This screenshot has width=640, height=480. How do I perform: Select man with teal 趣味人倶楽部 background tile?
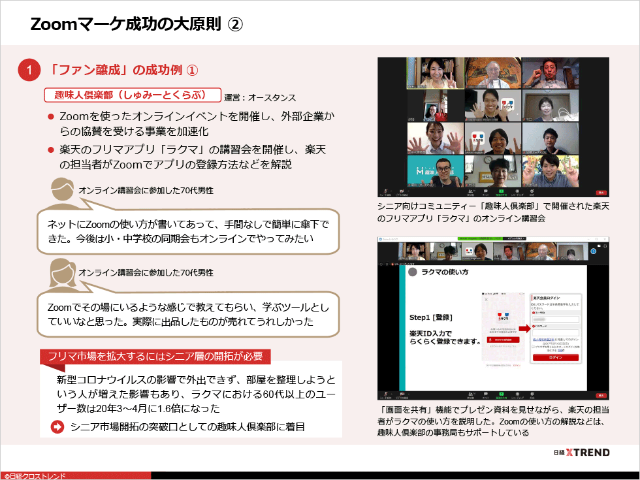point(436,171)
